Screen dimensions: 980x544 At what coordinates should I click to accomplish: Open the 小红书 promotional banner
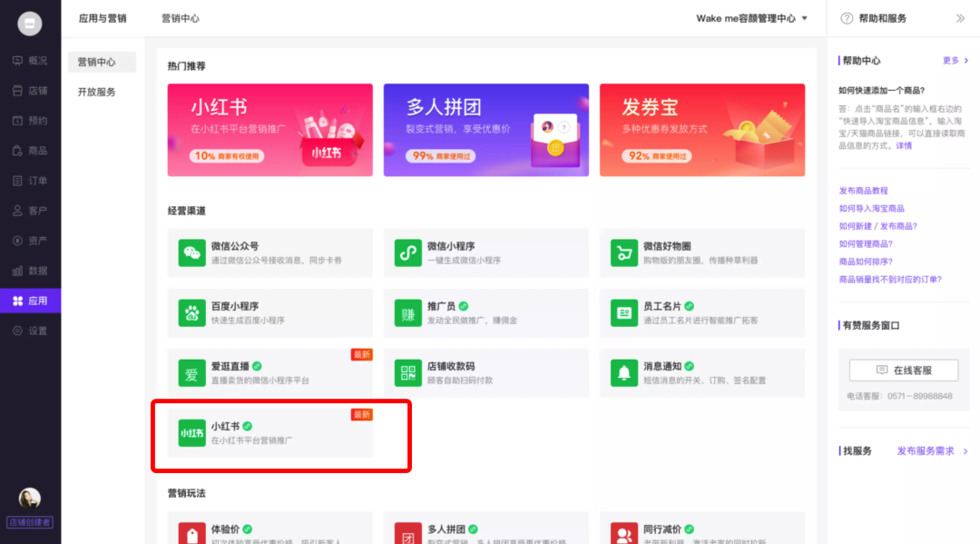[x=270, y=130]
